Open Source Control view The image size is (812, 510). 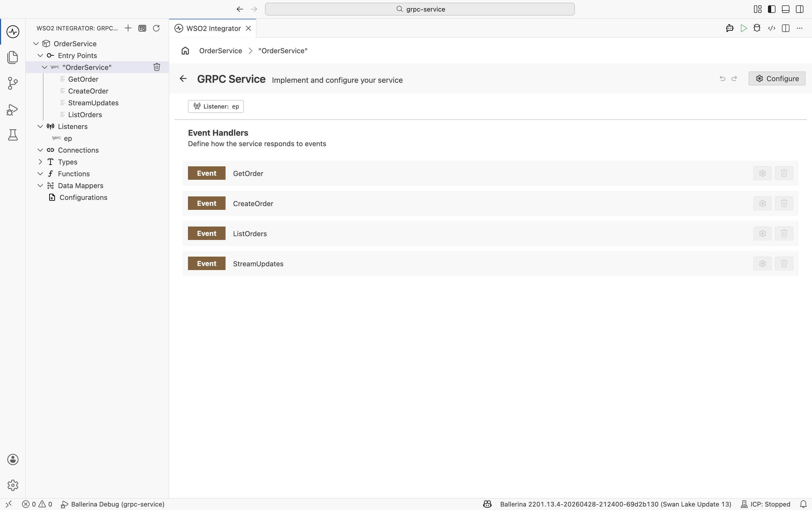coord(13,83)
